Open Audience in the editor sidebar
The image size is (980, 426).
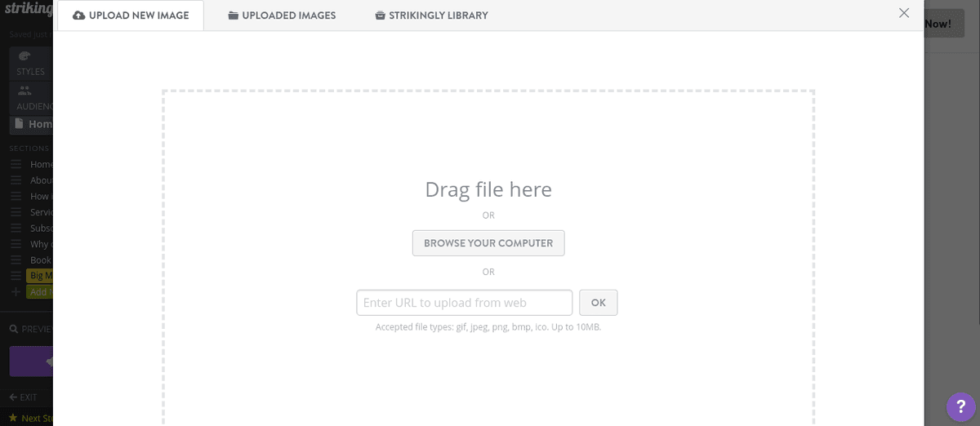[x=31, y=98]
